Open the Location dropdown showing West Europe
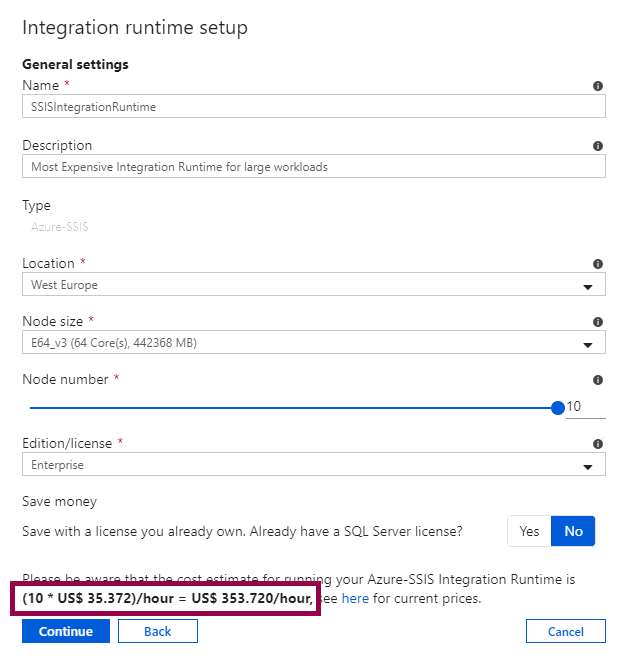The width and height of the screenshot is (630, 660). tap(313, 285)
